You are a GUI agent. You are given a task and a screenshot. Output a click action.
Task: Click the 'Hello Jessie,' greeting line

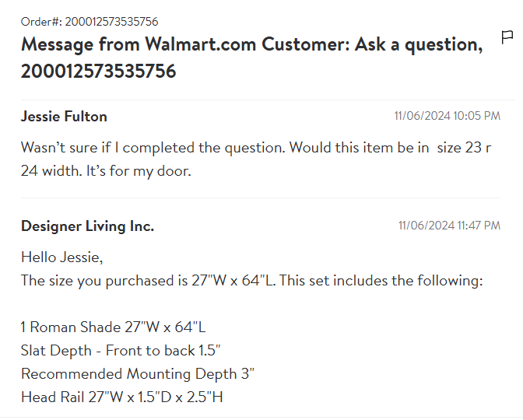click(62, 257)
